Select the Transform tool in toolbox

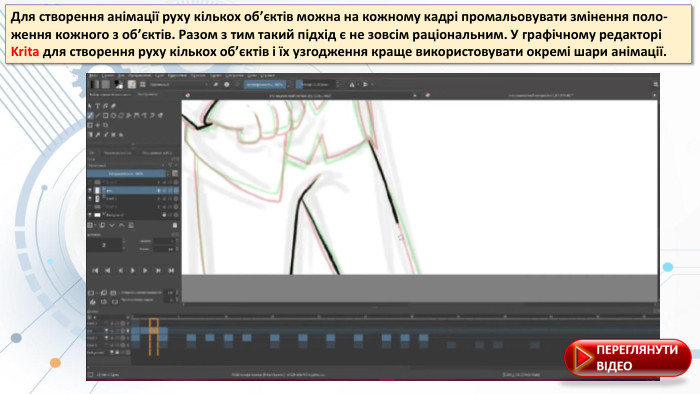click(x=90, y=125)
